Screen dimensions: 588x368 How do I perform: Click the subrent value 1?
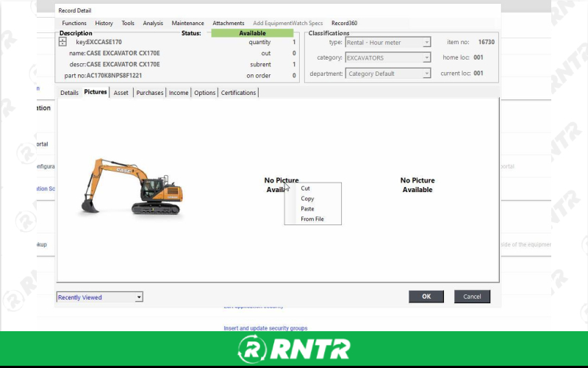(294, 64)
